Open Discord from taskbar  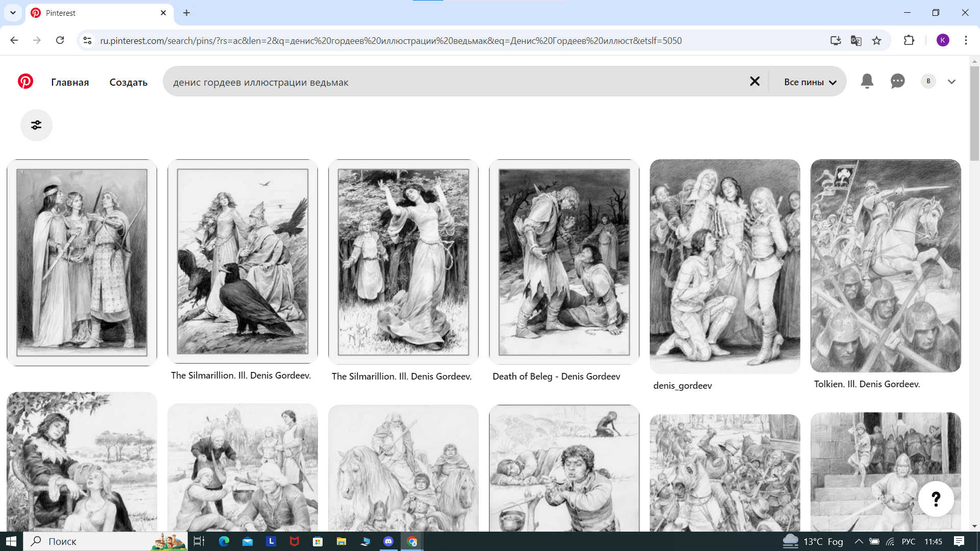click(388, 541)
